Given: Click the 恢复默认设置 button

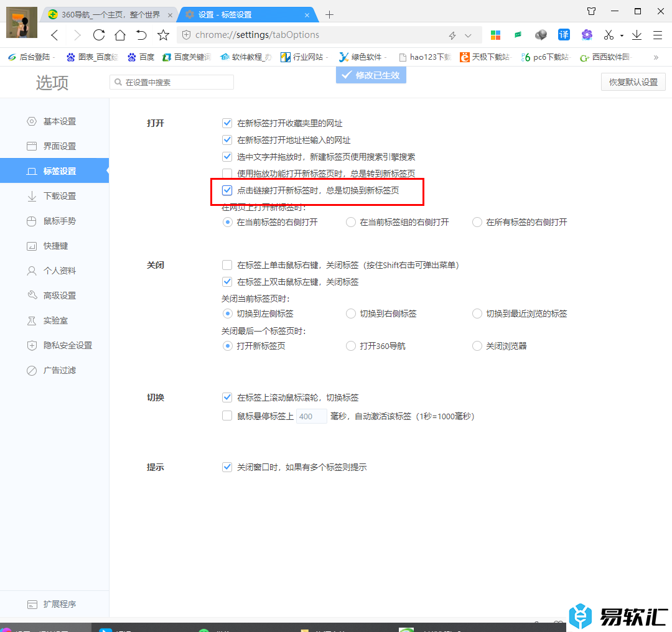Looking at the screenshot, I should click(633, 82).
